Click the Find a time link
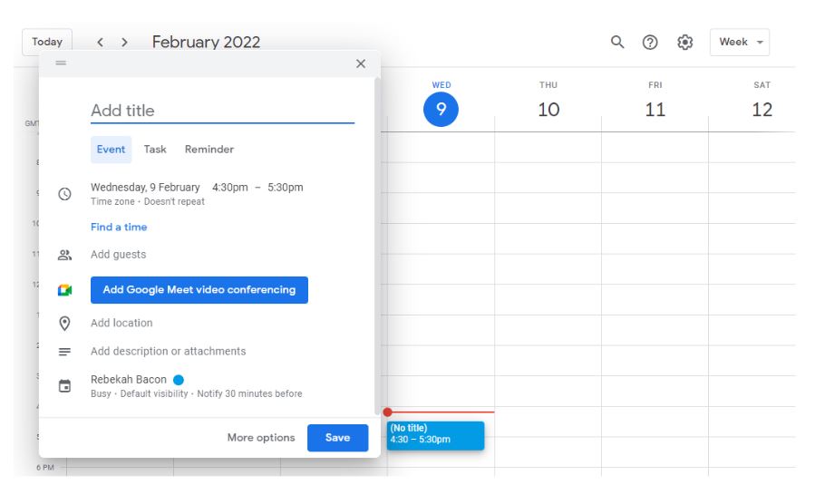Image resolution: width=815 pixels, height=504 pixels. [x=119, y=228]
